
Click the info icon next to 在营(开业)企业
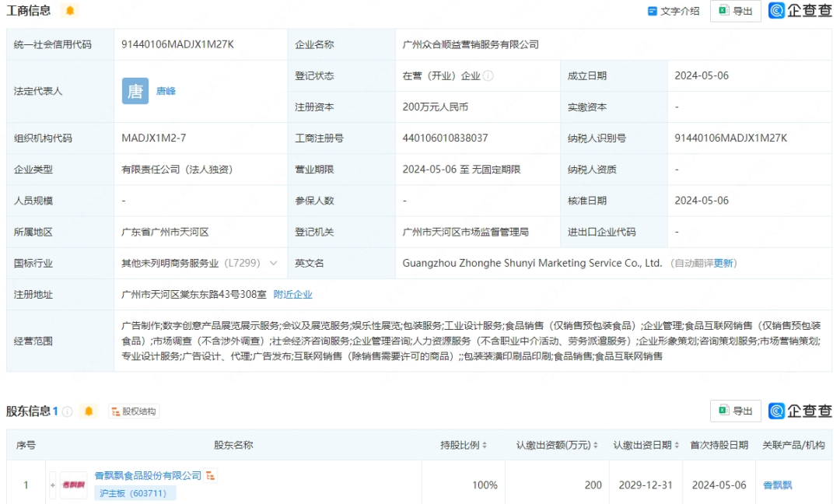click(488, 76)
